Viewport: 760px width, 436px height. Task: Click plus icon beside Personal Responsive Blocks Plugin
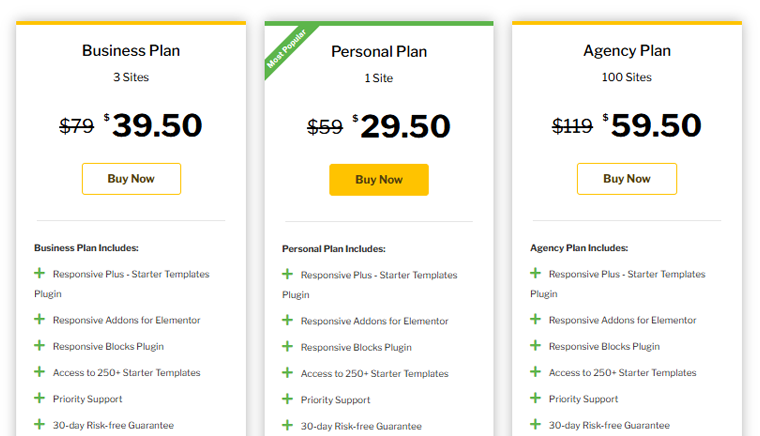click(x=287, y=346)
